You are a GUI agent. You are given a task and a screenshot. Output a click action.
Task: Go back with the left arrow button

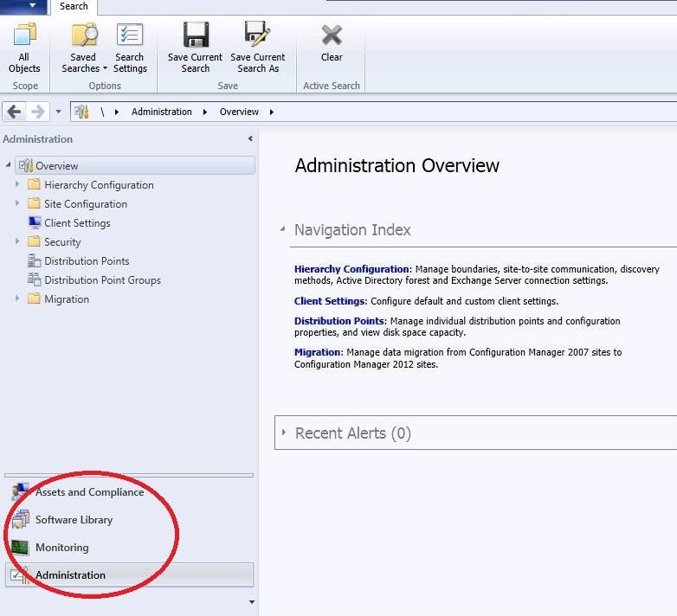[x=14, y=112]
